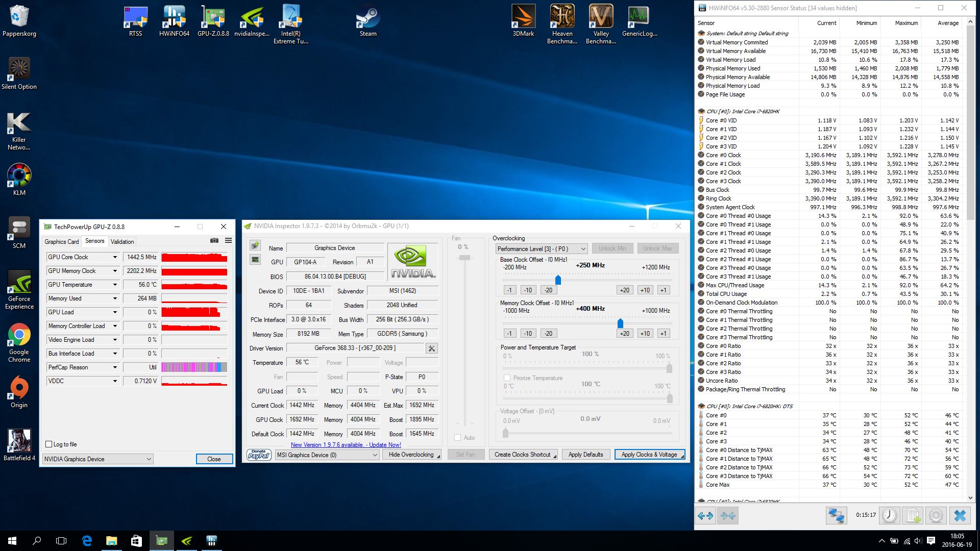The width and height of the screenshot is (980, 551).
Task: Switch to the Graphics Card tab
Action: pos(62,242)
